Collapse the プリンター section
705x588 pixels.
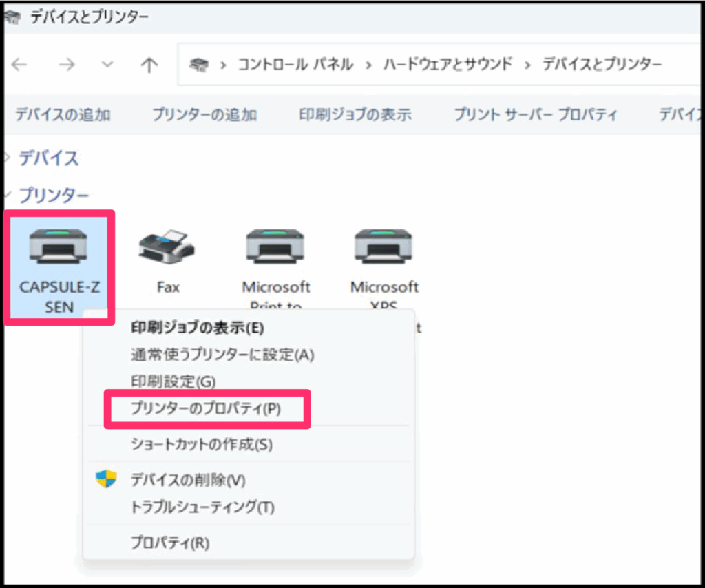pyautogui.click(x=7, y=196)
